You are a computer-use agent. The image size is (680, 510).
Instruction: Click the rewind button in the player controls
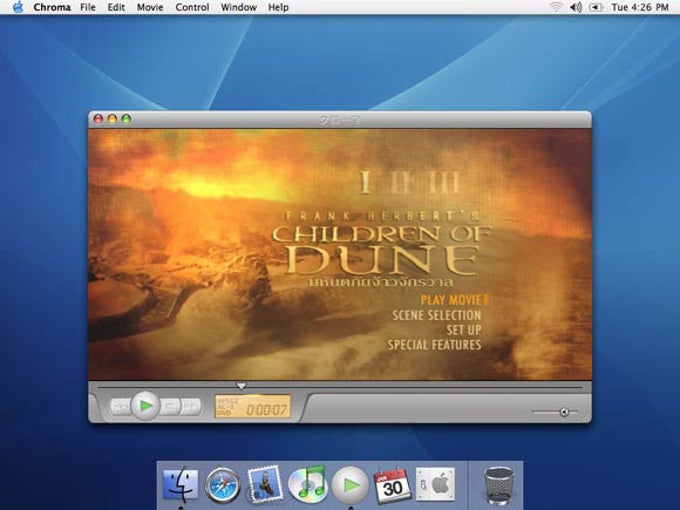coord(121,406)
